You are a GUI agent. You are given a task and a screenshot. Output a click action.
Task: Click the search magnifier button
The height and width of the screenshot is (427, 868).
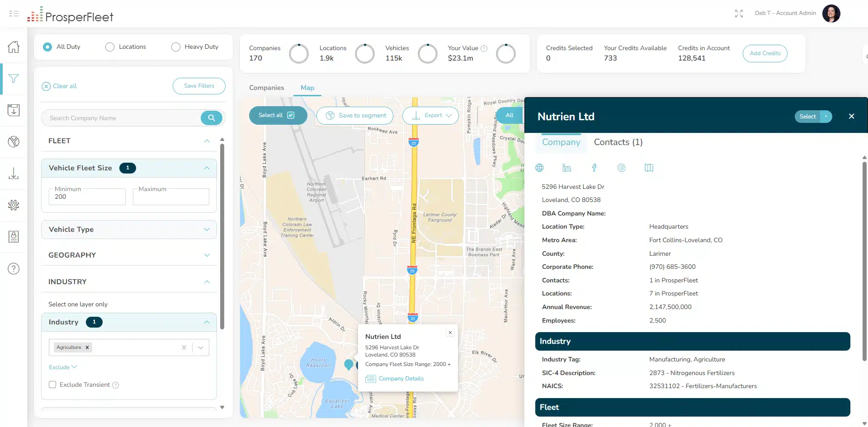click(211, 118)
